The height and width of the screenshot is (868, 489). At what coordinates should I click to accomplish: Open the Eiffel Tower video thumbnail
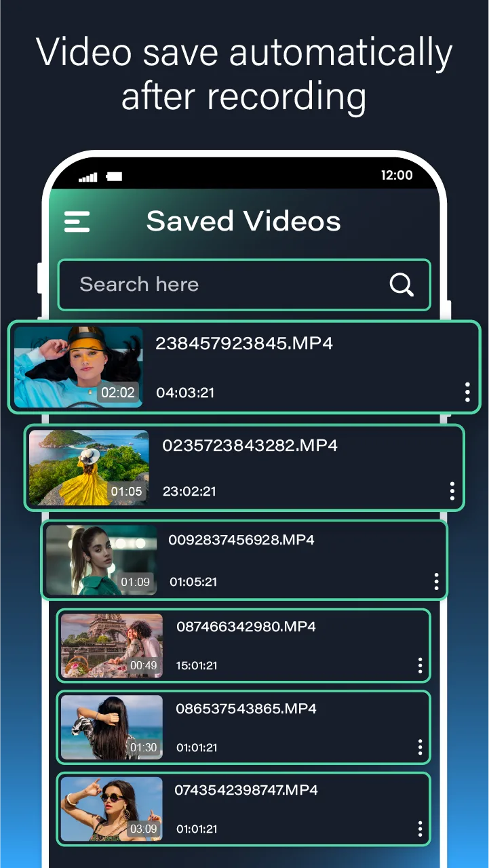pyautogui.click(x=112, y=646)
